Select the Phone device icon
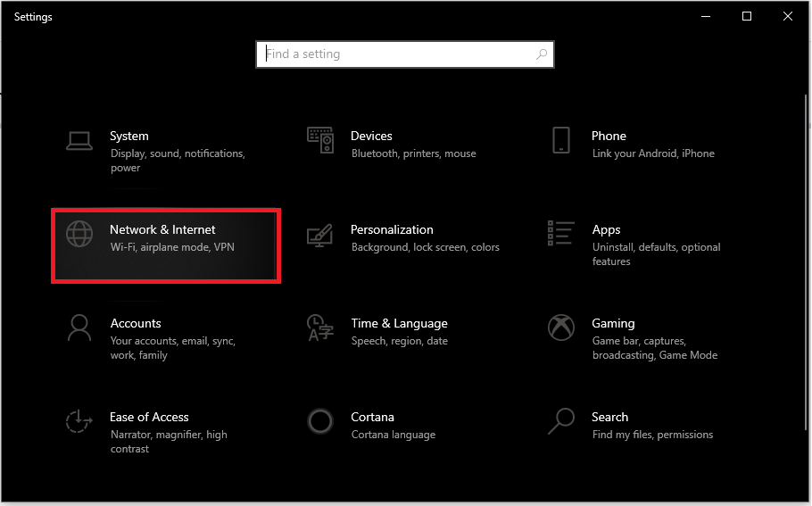Screen dimensions: 812x506 coord(561,140)
